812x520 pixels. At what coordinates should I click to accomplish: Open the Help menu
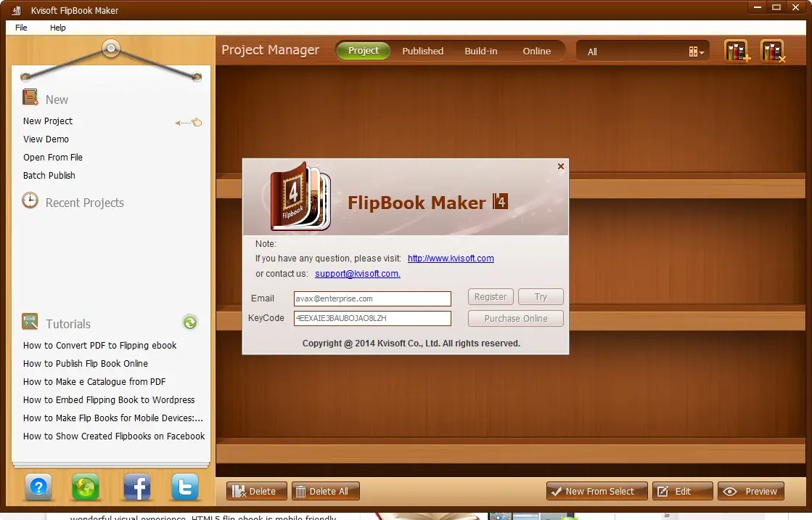click(x=57, y=28)
